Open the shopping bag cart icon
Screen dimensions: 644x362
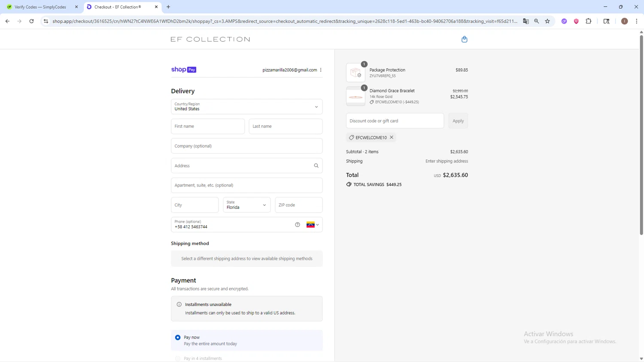[464, 39]
